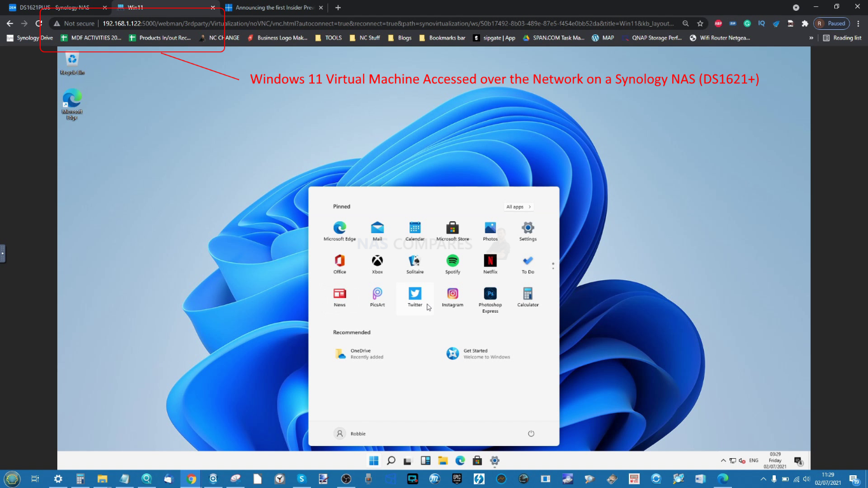Screen dimensions: 868x488
Task: Open the NC Stuff bookmark folder
Action: [x=364, y=37]
